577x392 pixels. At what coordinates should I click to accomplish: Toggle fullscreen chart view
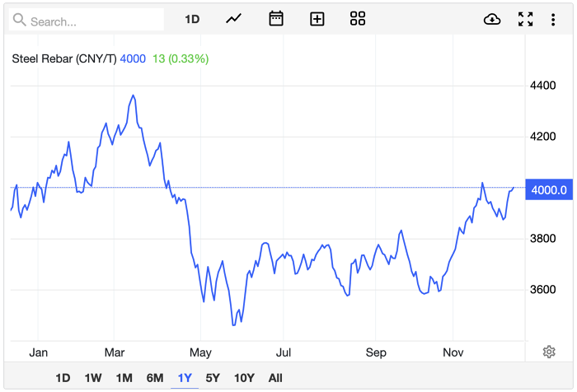(526, 19)
